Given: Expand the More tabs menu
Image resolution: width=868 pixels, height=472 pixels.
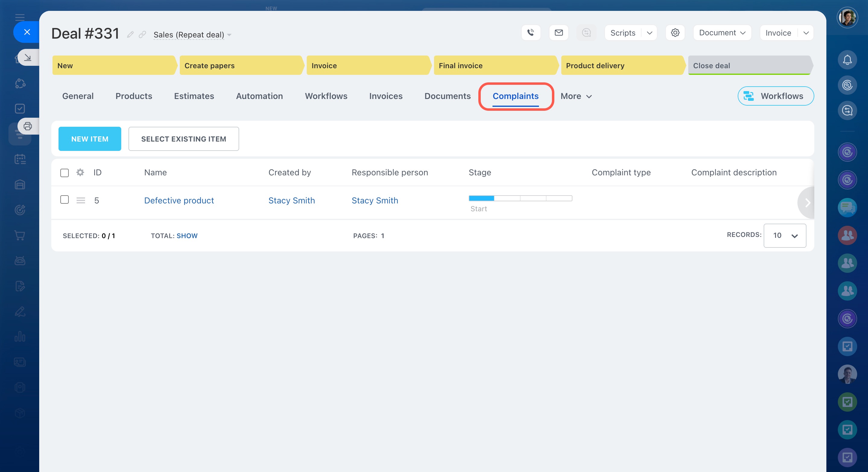Looking at the screenshot, I should (x=576, y=97).
